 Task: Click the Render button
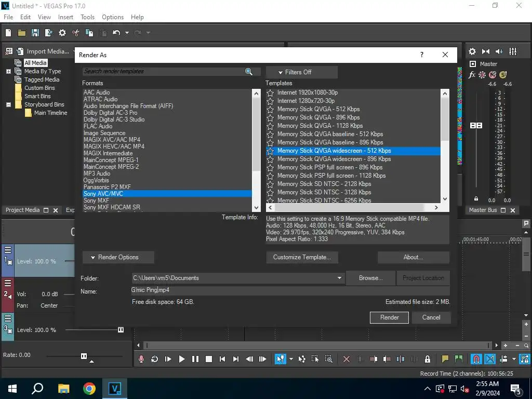point(389,317)
